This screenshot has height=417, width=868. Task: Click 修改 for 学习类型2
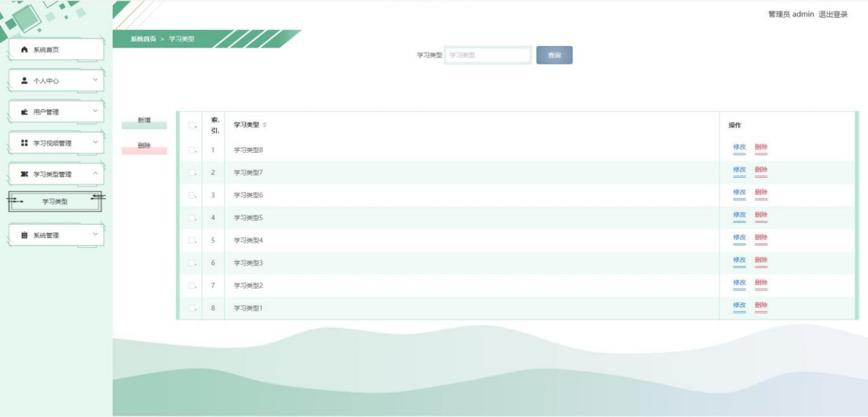[x=740, y=284]
